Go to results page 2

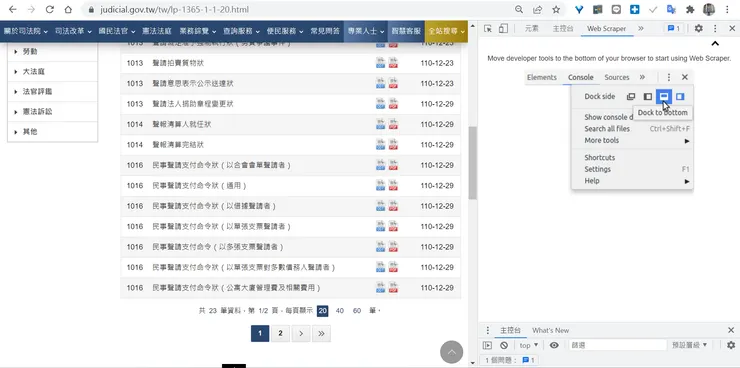pyautogui.click(x=280, y=334)
